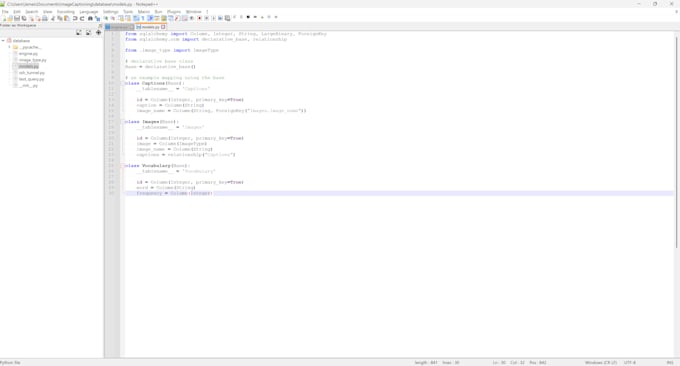Click the Close document toolbar icon
The width and height of the screenshot is (680, 366).
[31, 18]
